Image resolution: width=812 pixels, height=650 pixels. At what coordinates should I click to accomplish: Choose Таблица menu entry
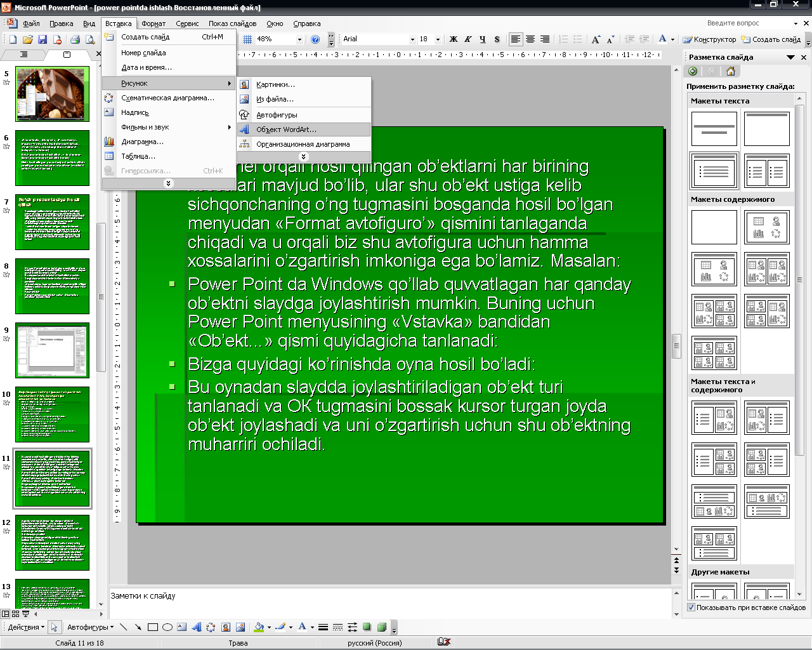(169, 156)
